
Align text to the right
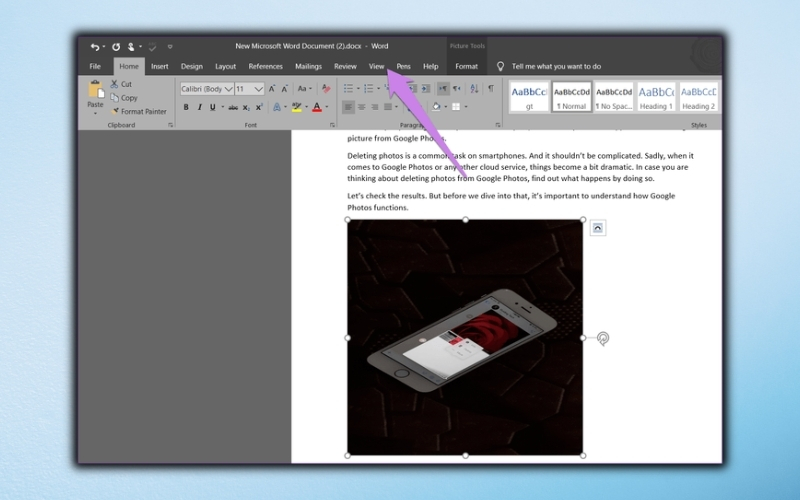tap(374, 107)
